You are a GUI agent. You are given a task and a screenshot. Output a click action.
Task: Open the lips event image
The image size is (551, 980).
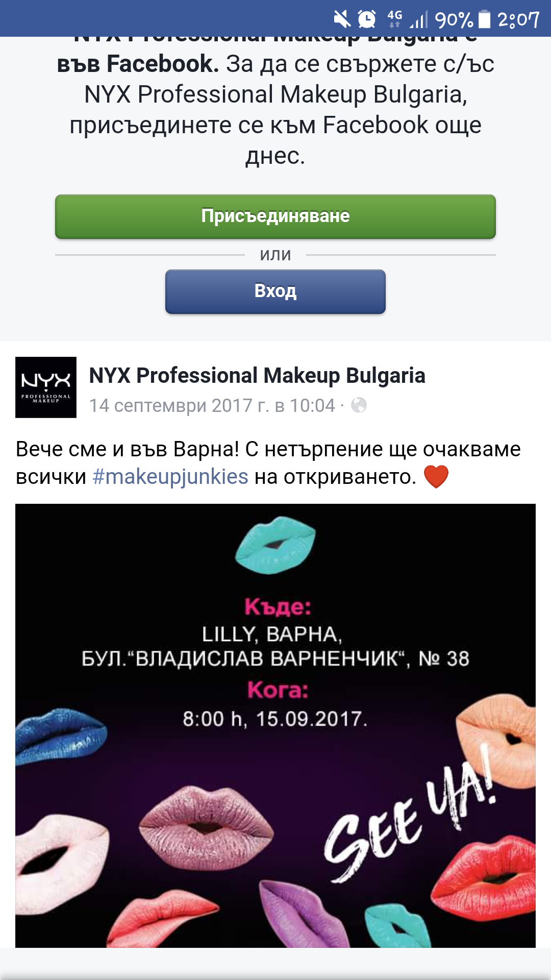coord(275,726)
